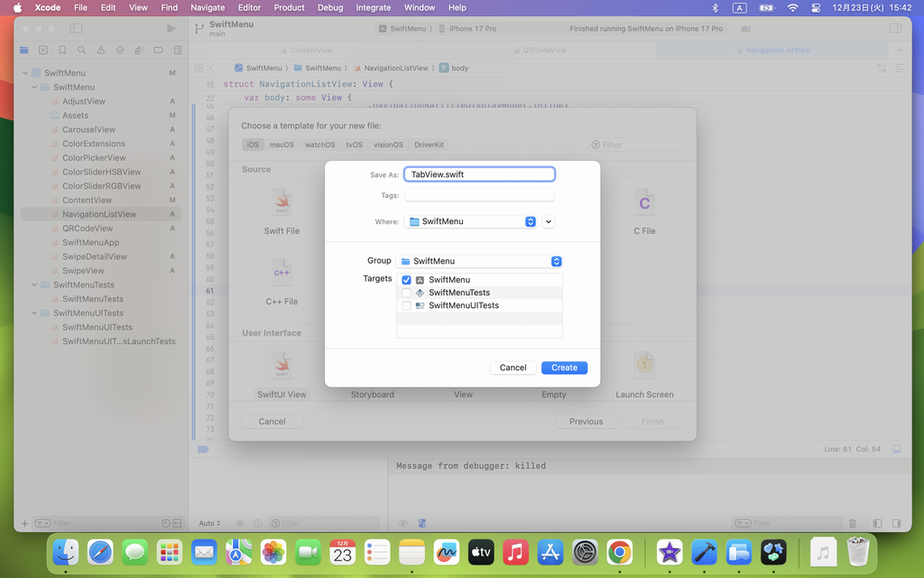Enable the SwiftMenuTests target checkbox

(406, 293)
